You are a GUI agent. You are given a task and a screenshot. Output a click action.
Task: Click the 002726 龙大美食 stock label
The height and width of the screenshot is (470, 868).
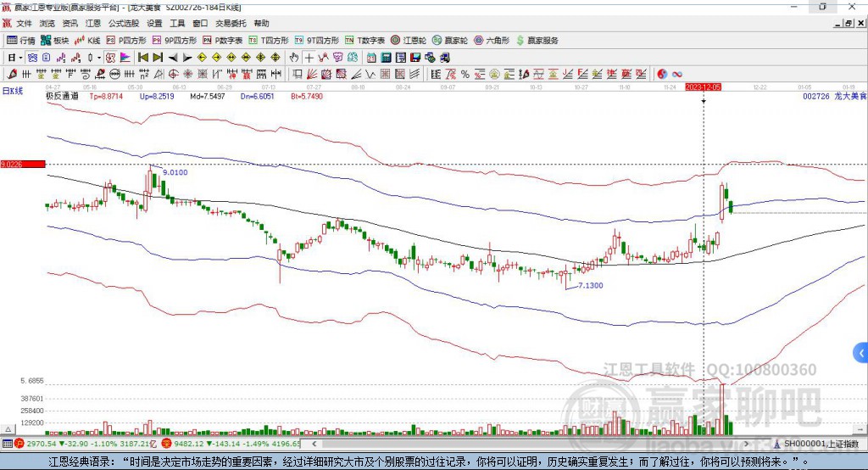click(834, 96)
